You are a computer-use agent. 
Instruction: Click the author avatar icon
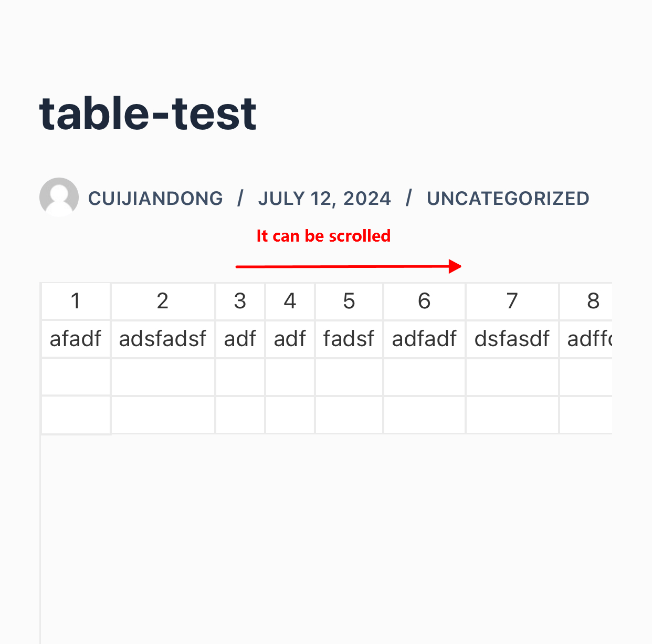point(59,197)
